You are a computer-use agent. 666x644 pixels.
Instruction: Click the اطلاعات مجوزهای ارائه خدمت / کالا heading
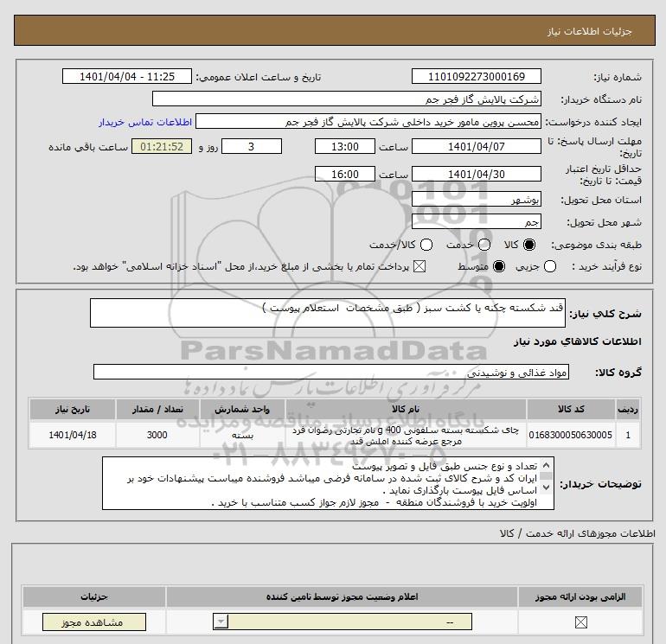577,533
